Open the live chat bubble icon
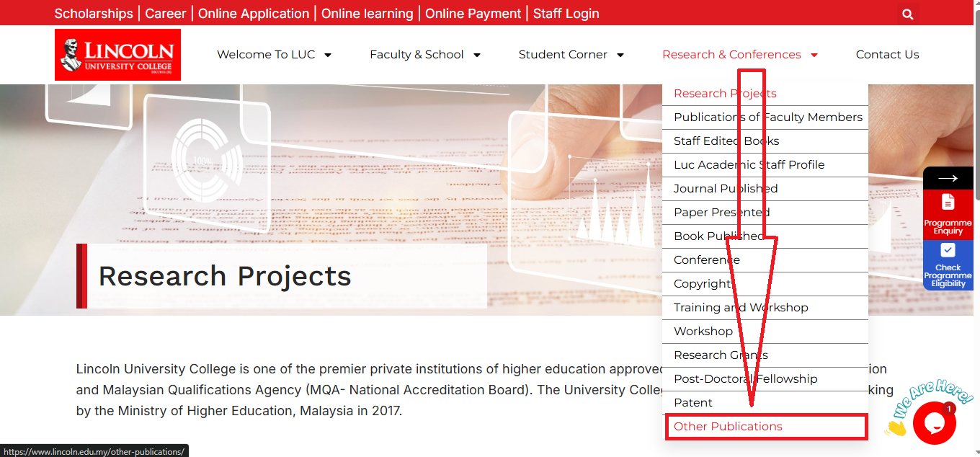This screenshot has width=980, height=457. point(934,423)
